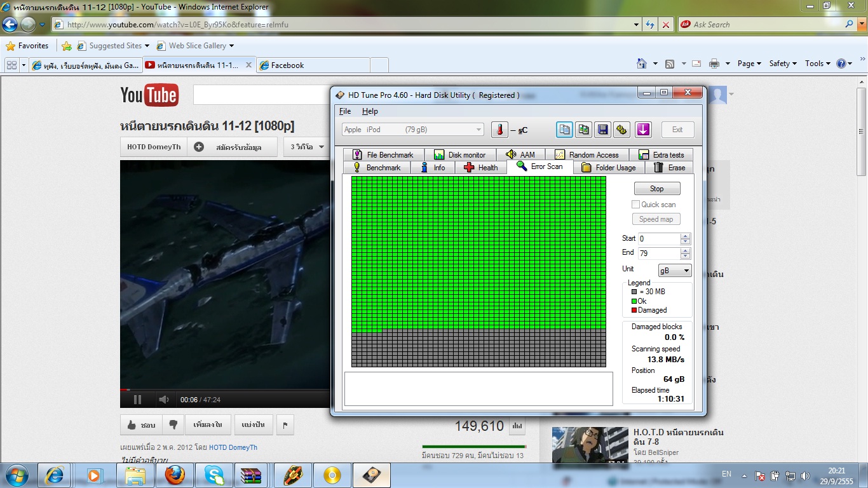Viewport: 868px width, 488px height.
Task: Open Windows Explorer folder in taskbar
Action: (135, 475)
